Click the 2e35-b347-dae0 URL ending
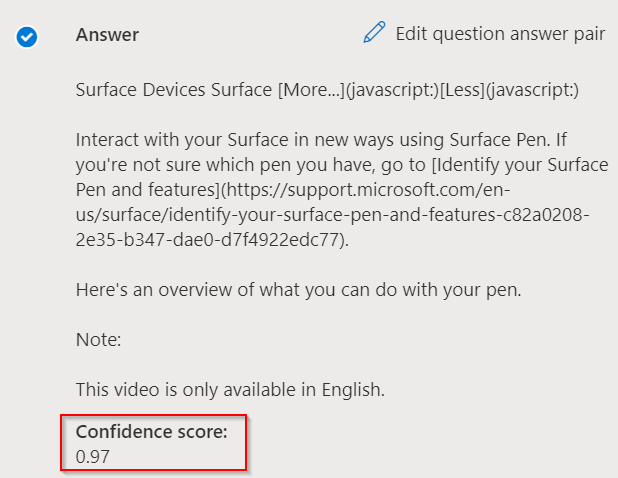Image resolution: width=618 pixels, height=478 pixels. tap(212, 240)
